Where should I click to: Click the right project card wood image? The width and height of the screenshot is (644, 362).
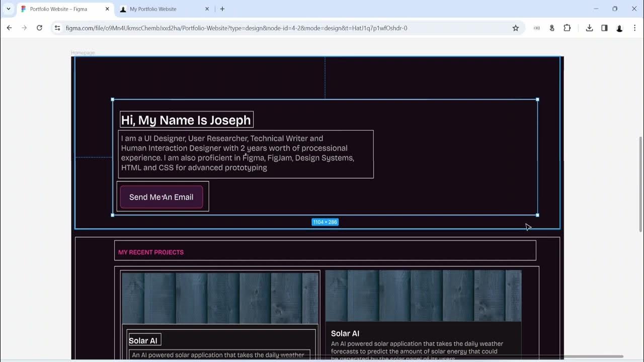point(423,296)
